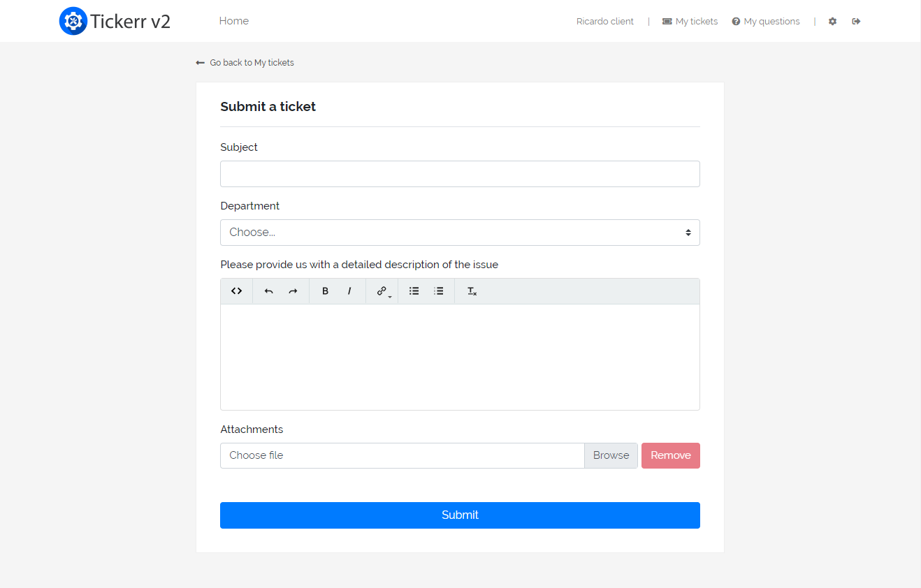921x588 pixels.
Task: Select the code view icon in the editor toolbar
Action: [236, 291]
